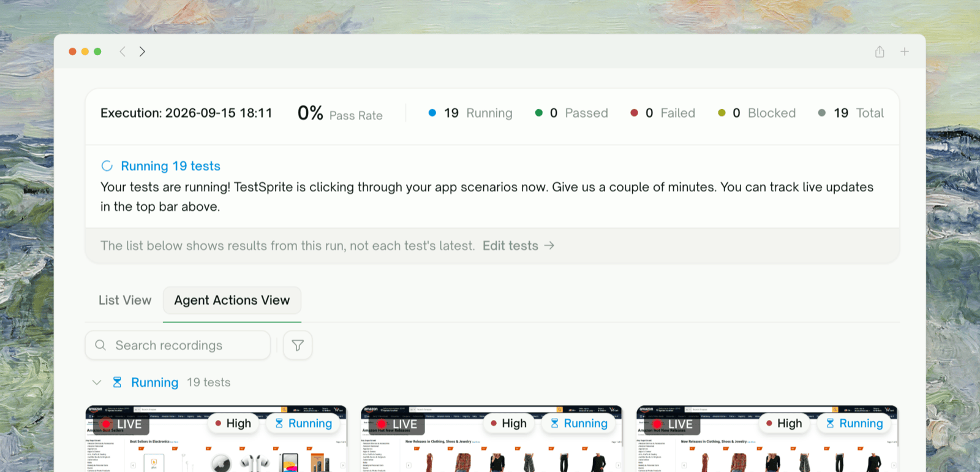
Task: Open the share icon in the title bar
Action: click(x=880, y=51)
